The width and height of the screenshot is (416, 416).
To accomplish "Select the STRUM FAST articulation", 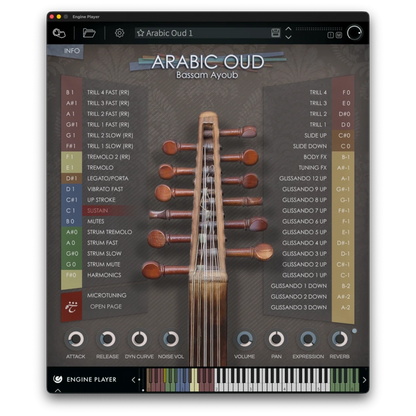I will click(102, 243).
